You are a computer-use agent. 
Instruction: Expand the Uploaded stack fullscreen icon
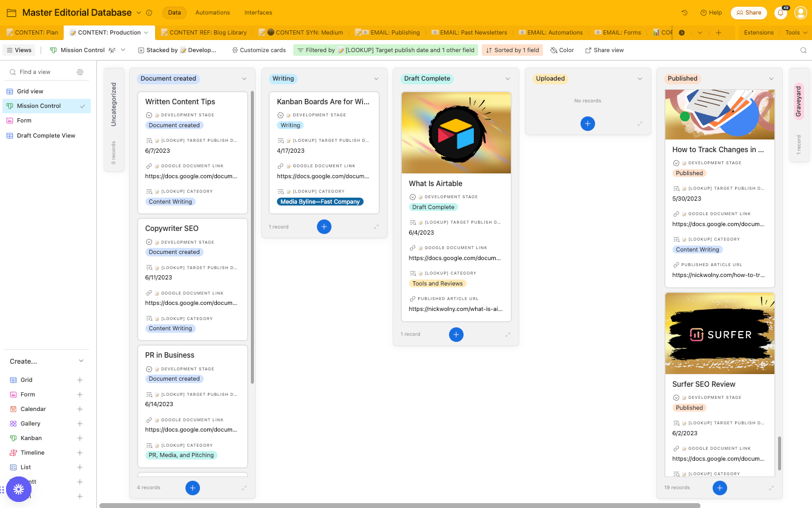(639, 124)
